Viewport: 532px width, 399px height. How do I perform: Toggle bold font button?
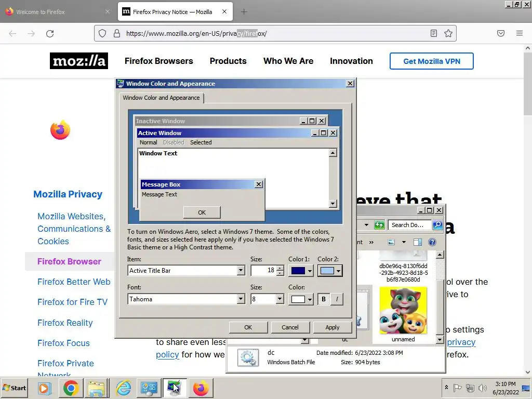pos(324,299)
